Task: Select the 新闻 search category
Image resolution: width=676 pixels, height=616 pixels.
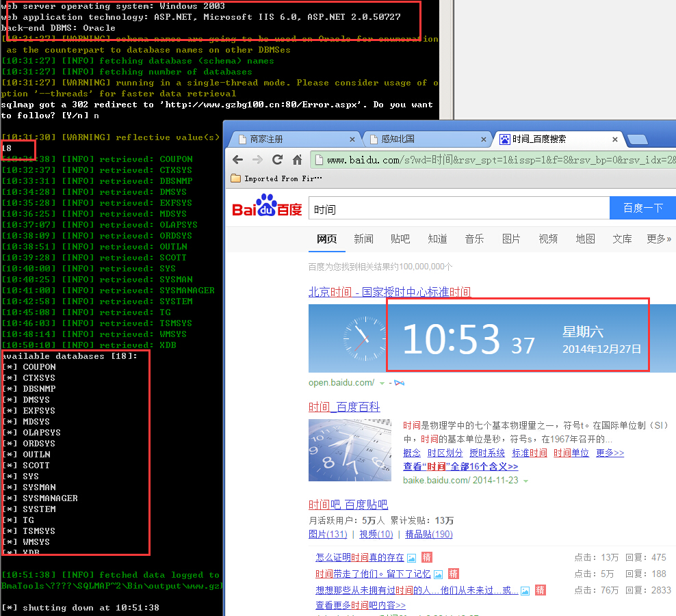Action: 363,239
